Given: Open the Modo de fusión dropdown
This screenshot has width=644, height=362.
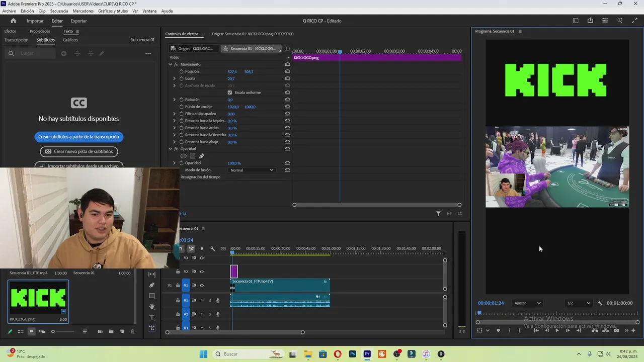Looking at the screenshot, I should 252,170.
